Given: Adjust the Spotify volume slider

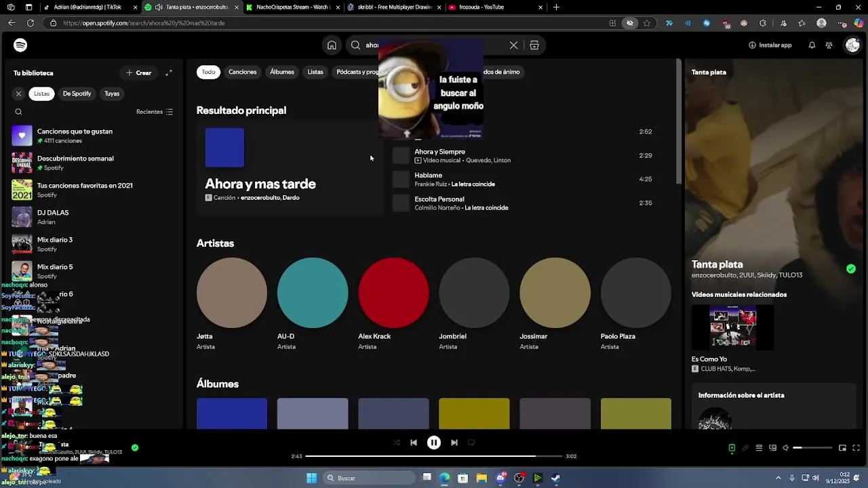Looking at the screenshot, I should pyautogui.click(x=812, y=448).
